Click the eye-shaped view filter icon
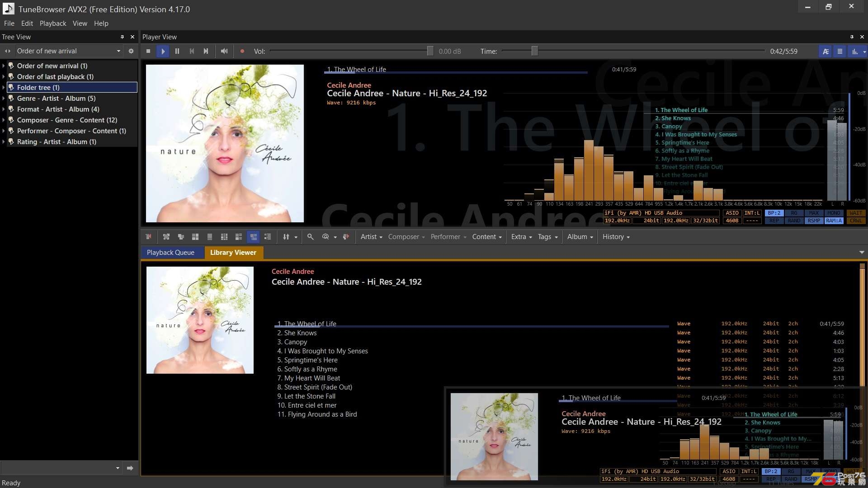The height and width of the screenshot is (488, 868). [325, 237]
